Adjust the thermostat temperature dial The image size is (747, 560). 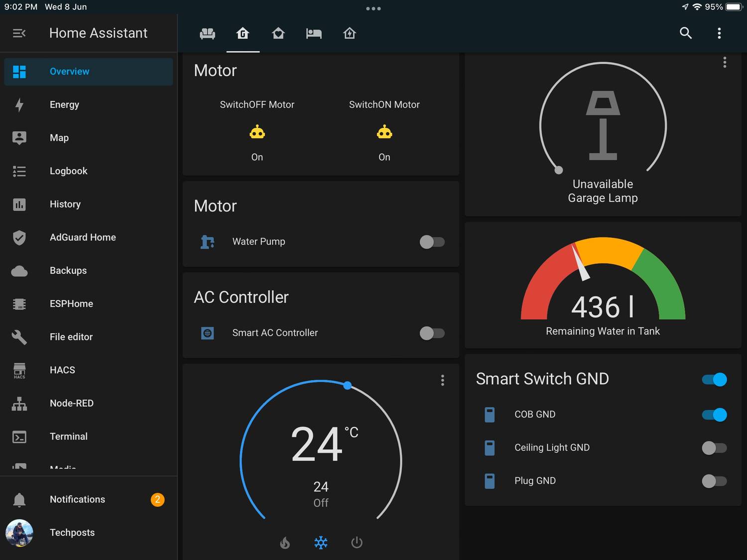347,385
